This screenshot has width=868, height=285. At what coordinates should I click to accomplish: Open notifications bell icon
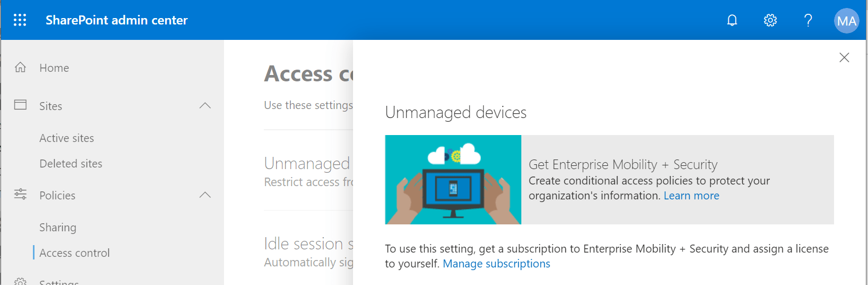coord(732,20)
